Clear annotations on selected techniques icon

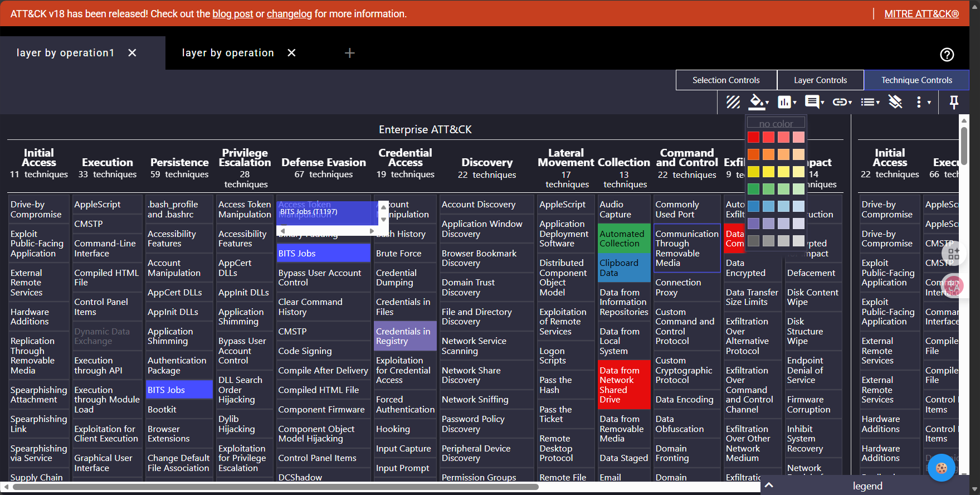pos(895,102)
